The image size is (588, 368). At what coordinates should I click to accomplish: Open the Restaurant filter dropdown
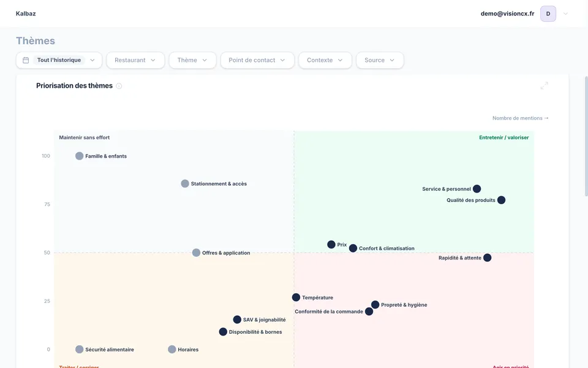(x=135, y=60)
